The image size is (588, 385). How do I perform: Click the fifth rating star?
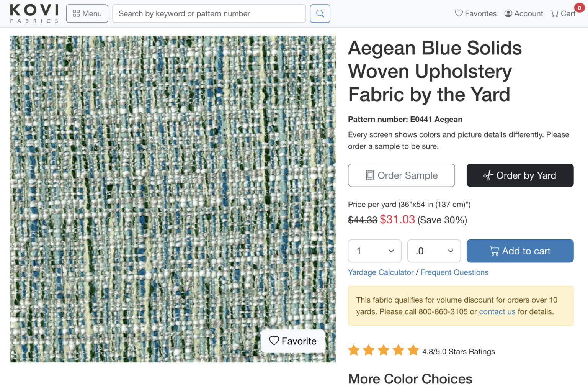point(413,350)
